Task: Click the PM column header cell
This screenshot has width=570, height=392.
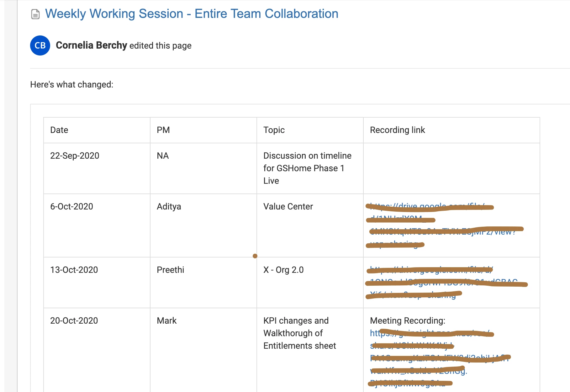Action: point(203,130)
